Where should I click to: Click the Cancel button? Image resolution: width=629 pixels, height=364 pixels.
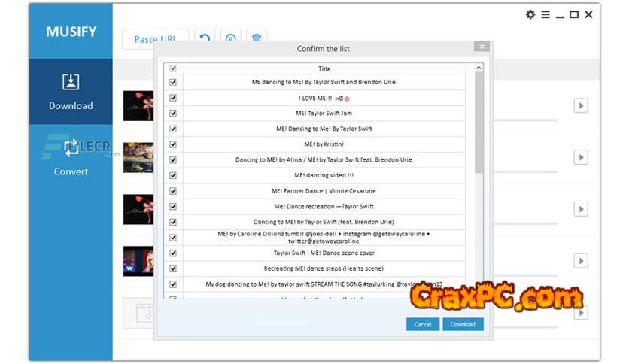[x=423, y=324]
